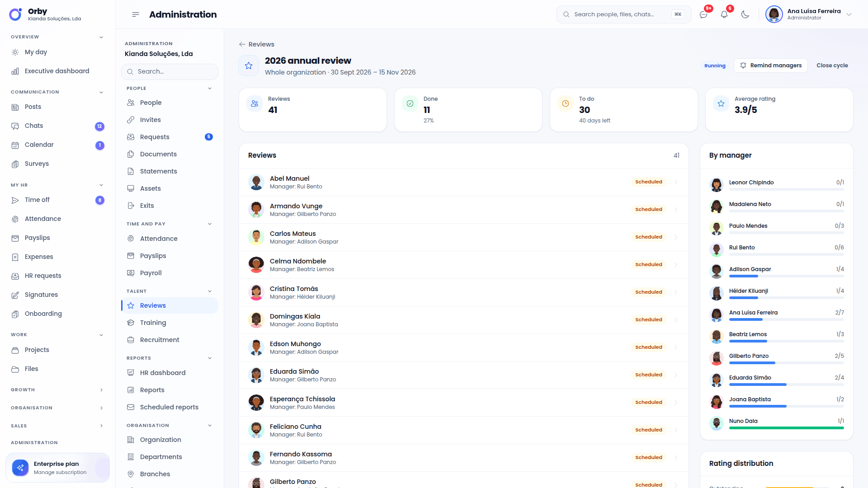Focus the global search people, files, chats field
The image size is (868, 488).
pos(623,14)
